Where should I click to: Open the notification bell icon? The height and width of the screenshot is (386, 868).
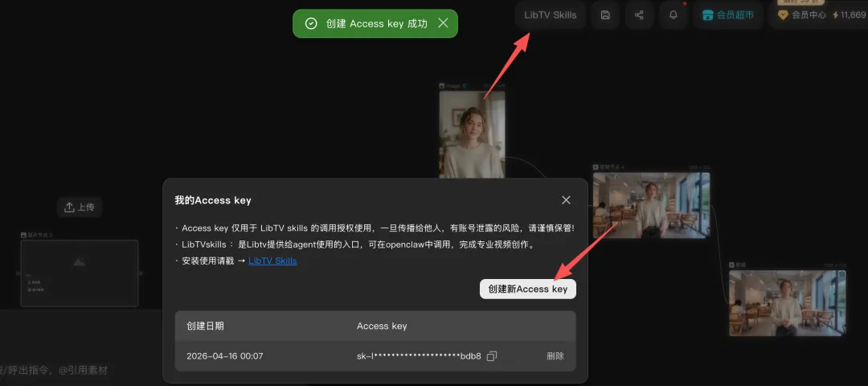click(x=674, y=15)
